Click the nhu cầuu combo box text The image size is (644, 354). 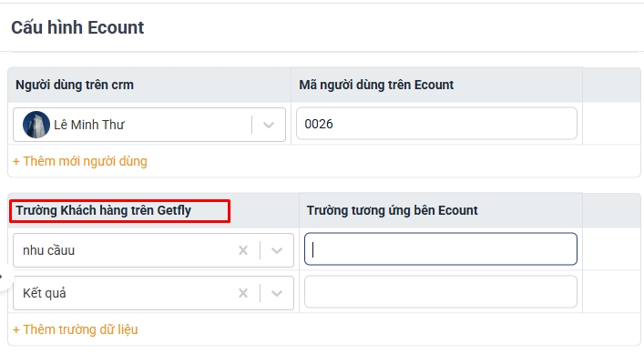(48, 250)
